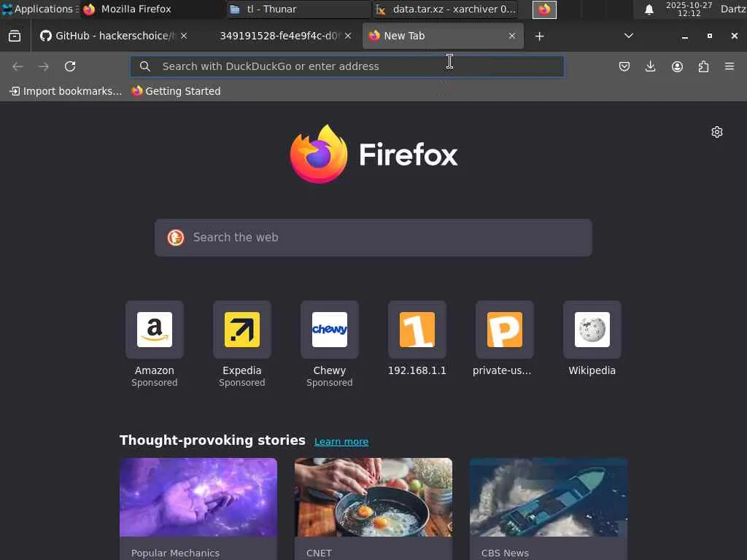Open the CNET story thumbnail

[x=373, y=497]
